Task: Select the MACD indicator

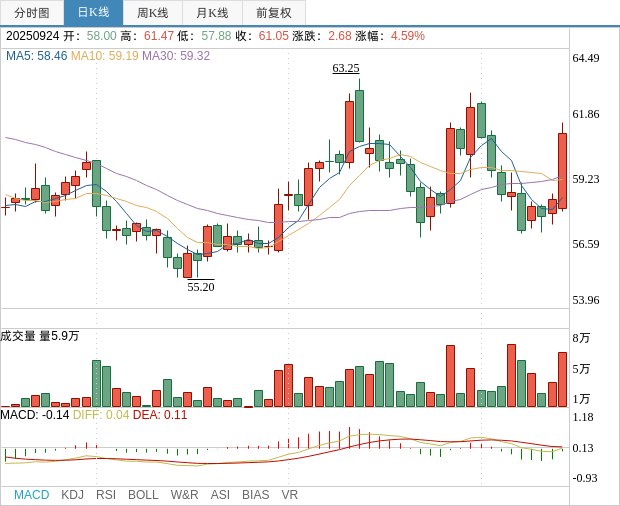Action: [x=32, y=495]
